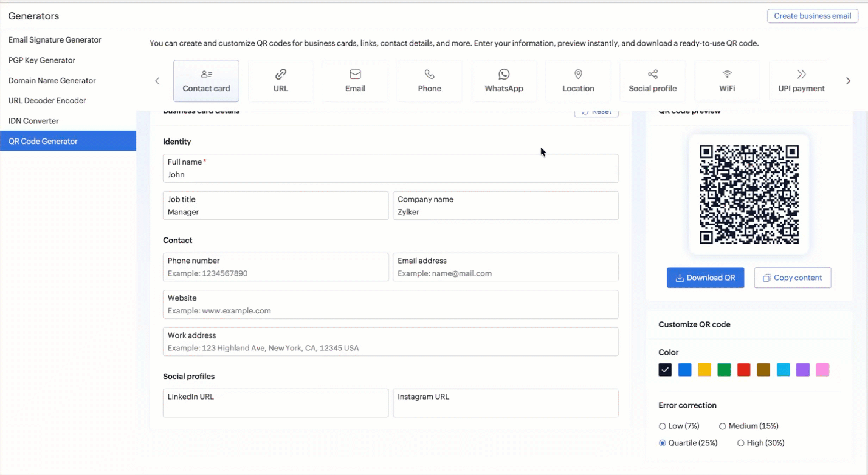
Task: Click Create business email button
Action: tap(813, 16)
